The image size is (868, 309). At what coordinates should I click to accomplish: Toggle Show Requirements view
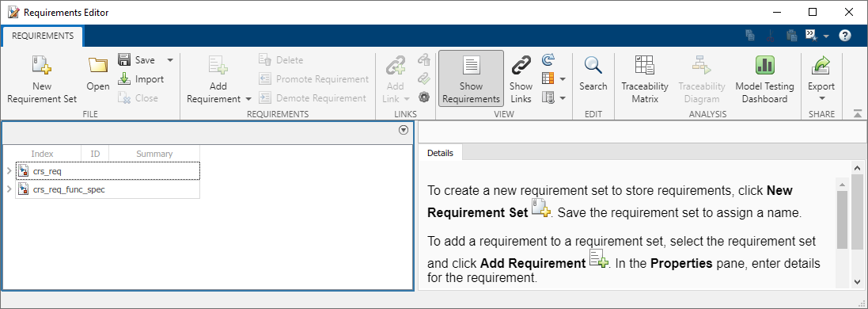pos(471,78)
